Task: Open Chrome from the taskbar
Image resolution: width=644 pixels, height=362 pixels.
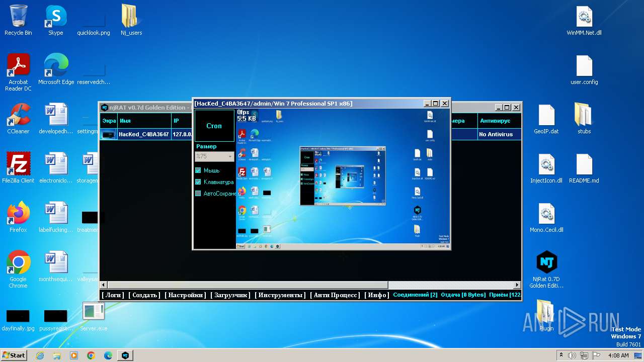Action: (x=91, y=355)
